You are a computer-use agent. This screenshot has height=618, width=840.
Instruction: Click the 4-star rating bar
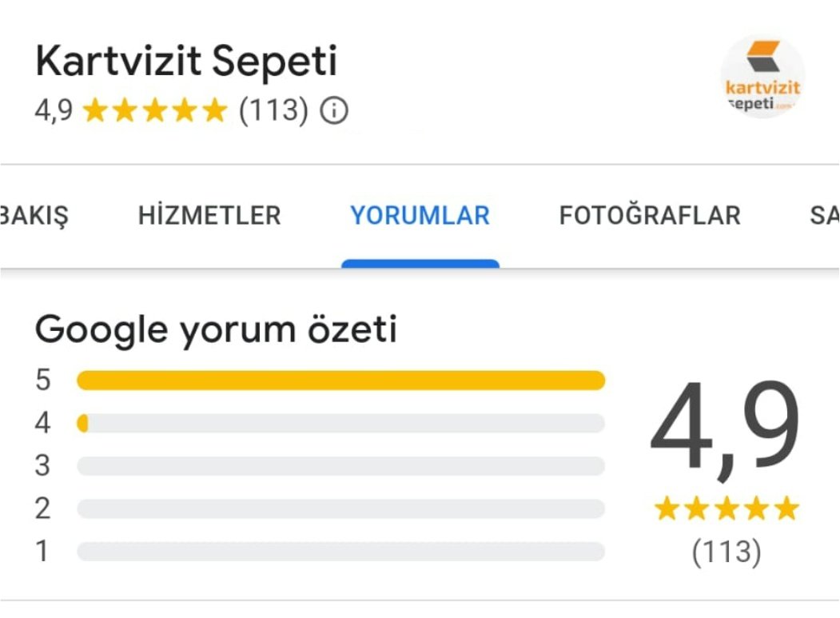point(340,422)
